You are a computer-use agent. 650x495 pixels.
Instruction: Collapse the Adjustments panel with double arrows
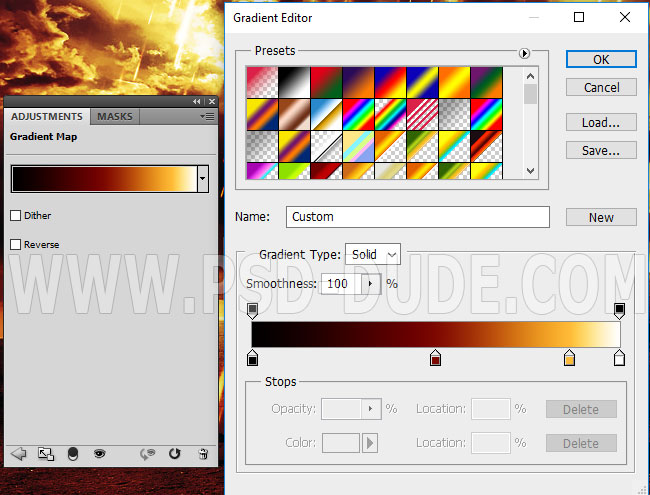196,102
